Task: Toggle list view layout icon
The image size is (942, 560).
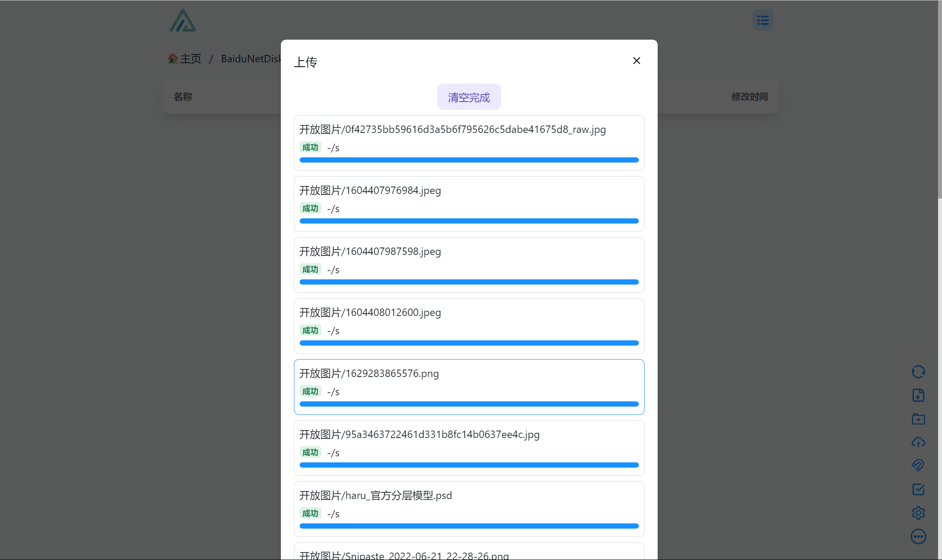Action: [763, 20]
